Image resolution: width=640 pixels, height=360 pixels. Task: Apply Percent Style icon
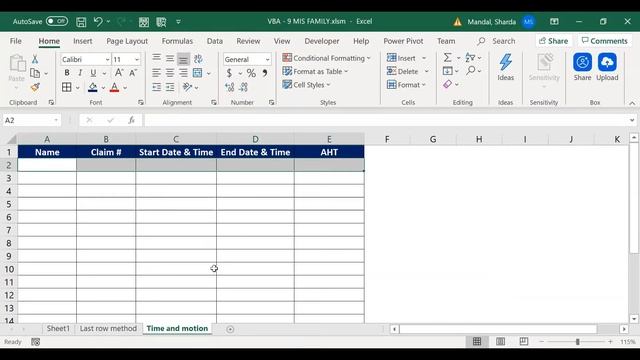click(x=251, y=73)
